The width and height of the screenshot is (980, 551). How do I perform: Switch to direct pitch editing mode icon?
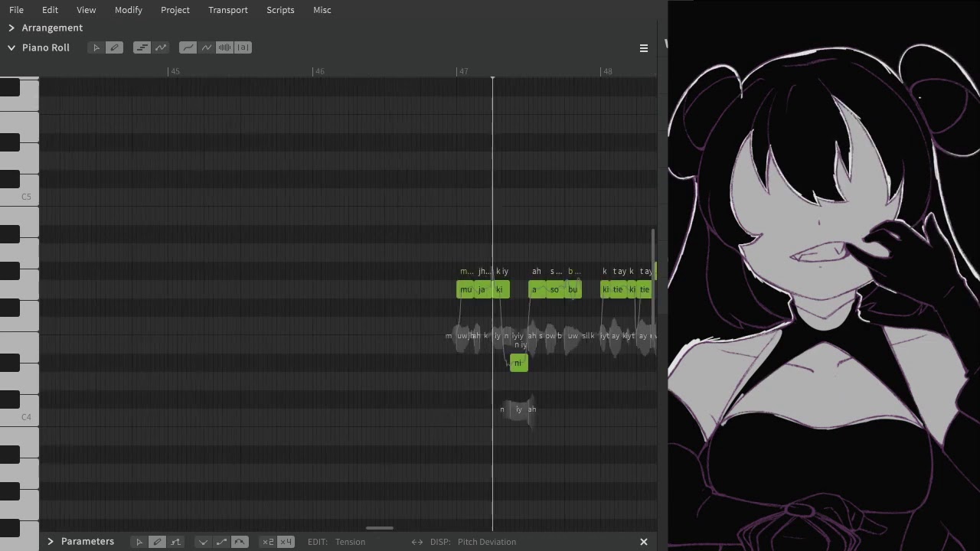coord(161,47)
